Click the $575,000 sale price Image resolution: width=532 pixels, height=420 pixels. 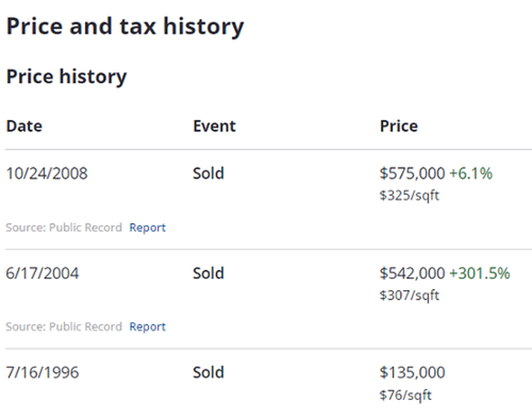412,173
